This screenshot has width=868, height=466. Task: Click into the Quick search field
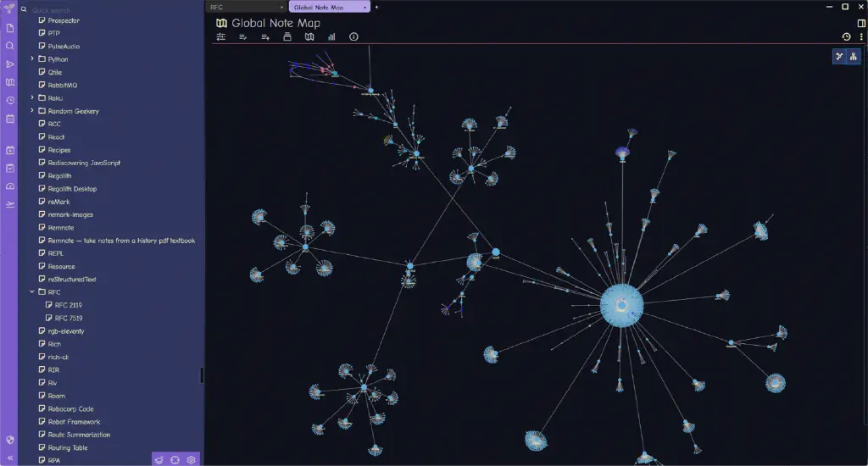pos(114,10)
